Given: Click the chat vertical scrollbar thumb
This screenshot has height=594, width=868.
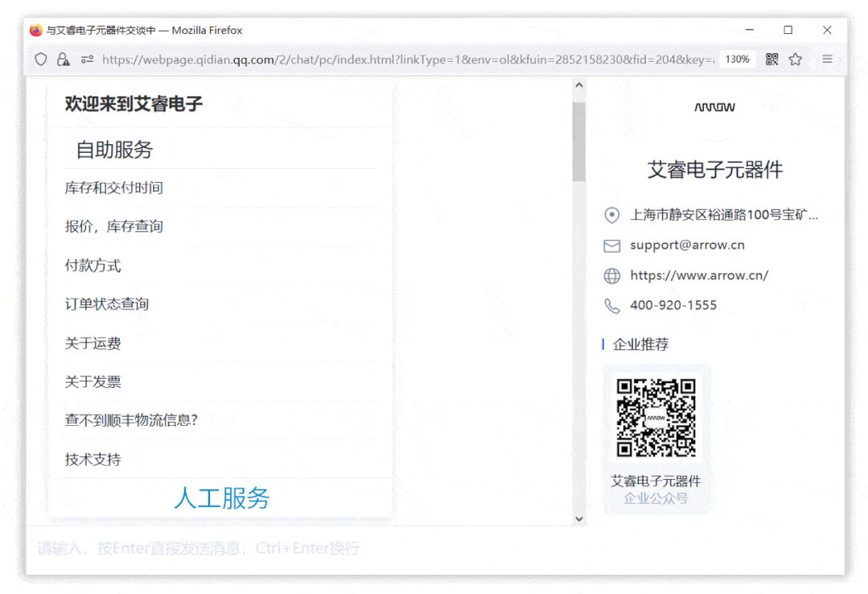Looking at the screenshot, I should tap(579, 142).
